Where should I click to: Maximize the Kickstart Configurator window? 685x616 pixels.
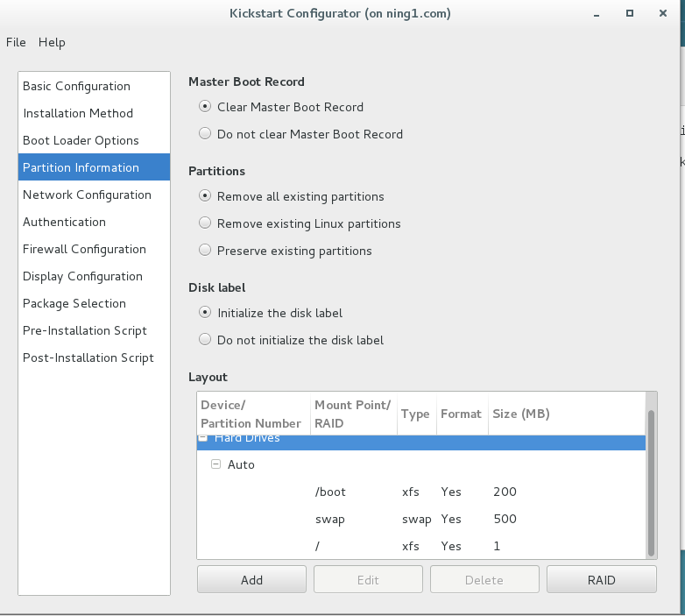point(630,13)
